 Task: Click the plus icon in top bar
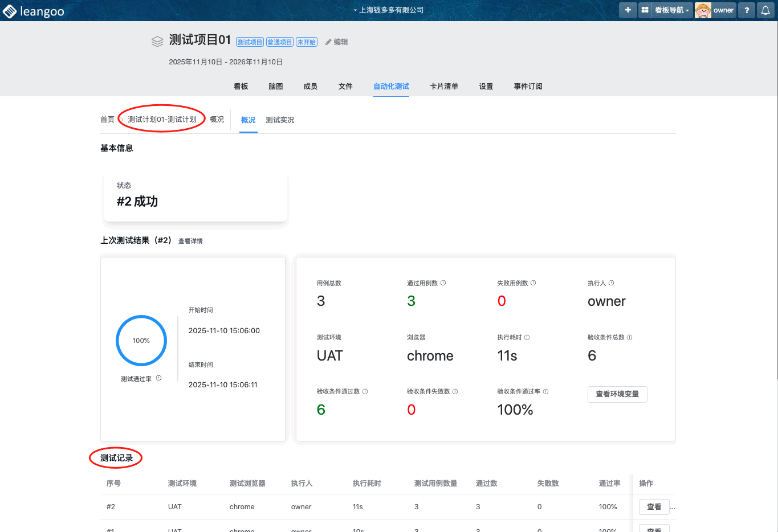pos(628,10)
